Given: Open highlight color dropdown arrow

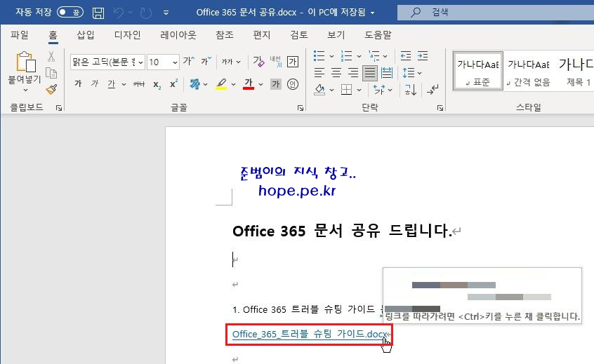Looking at the screenshot, I should [x=233, y=84].
